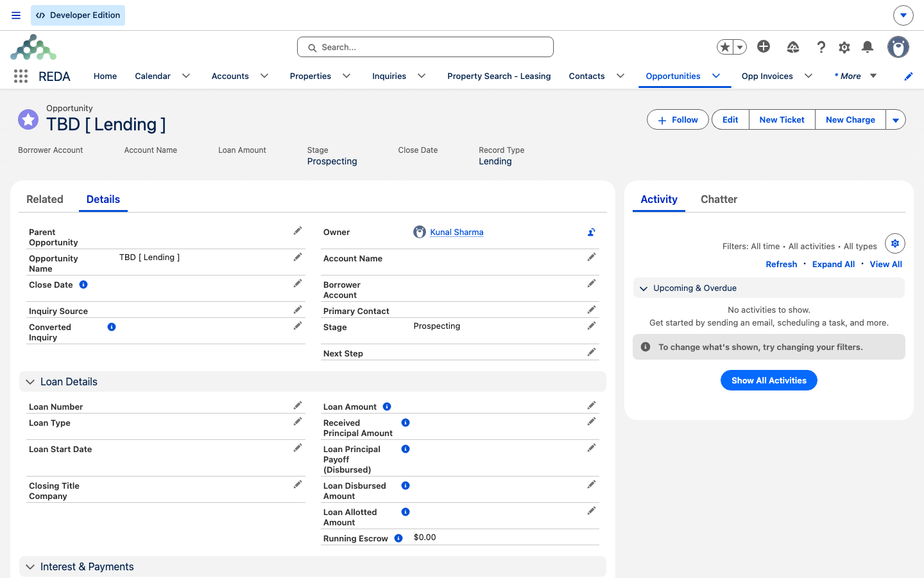Click the Favorites star icon
Image resolution: width=924 pixels, height=578 pixels.
725,47
